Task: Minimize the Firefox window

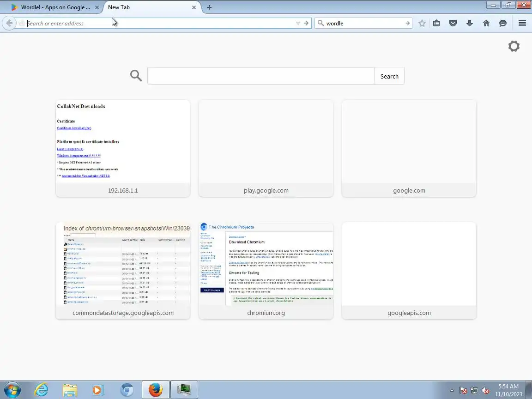Action: click(493, 5)
